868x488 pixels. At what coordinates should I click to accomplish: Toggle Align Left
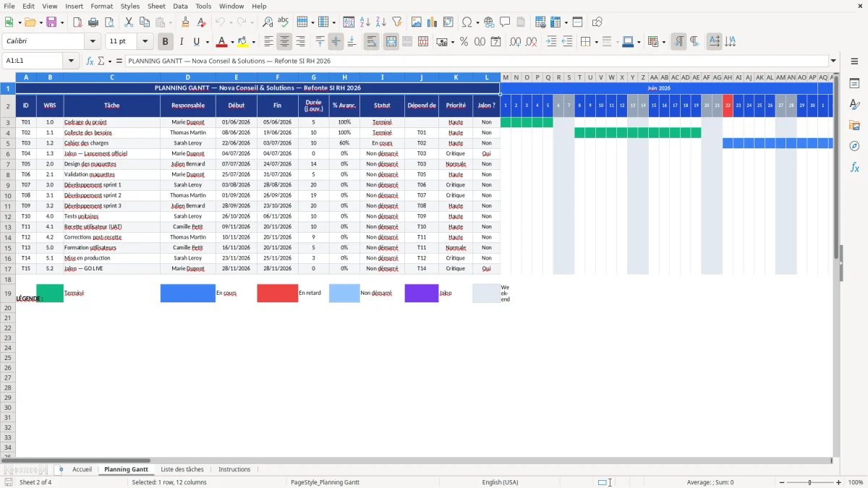[x=269, y=42]
